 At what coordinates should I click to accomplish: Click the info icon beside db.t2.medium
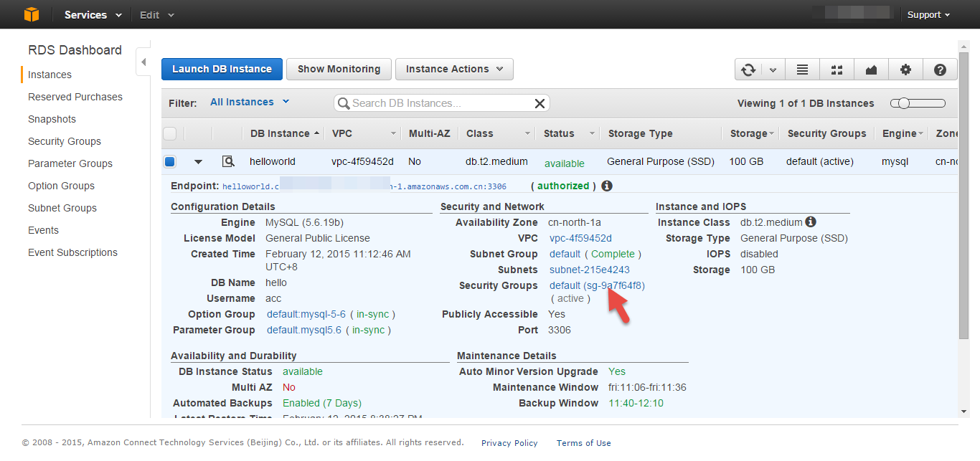click(811, 222)
